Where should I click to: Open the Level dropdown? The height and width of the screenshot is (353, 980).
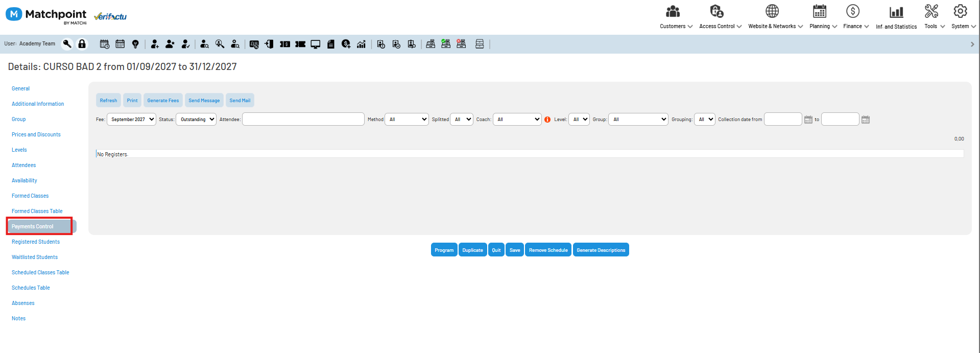coord(579,119)
